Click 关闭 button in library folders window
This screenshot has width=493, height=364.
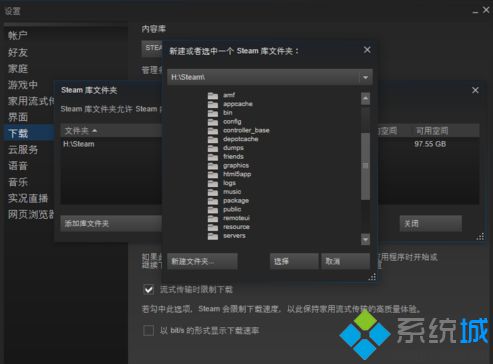(x=431, y=224)
